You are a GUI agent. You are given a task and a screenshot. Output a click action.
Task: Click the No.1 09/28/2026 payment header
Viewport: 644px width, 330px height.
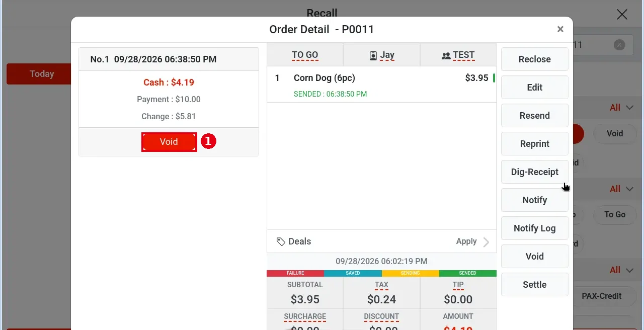tap(169, 59)
